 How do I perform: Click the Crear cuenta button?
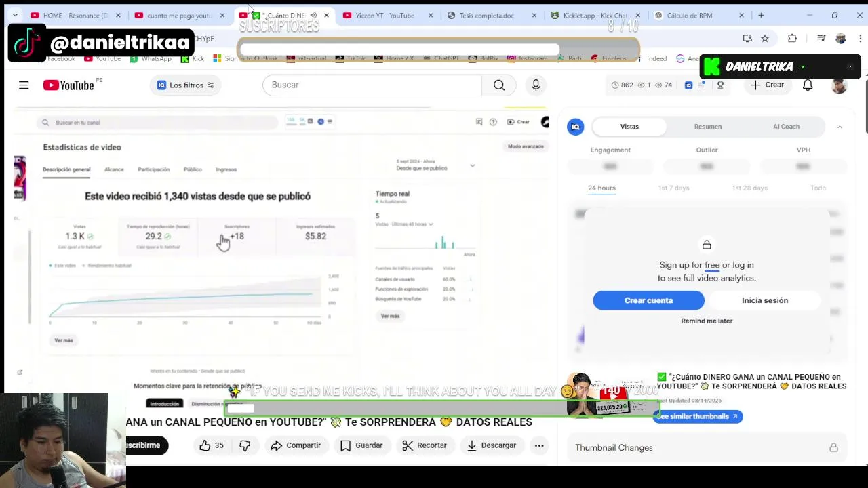(x=648, y=300)
